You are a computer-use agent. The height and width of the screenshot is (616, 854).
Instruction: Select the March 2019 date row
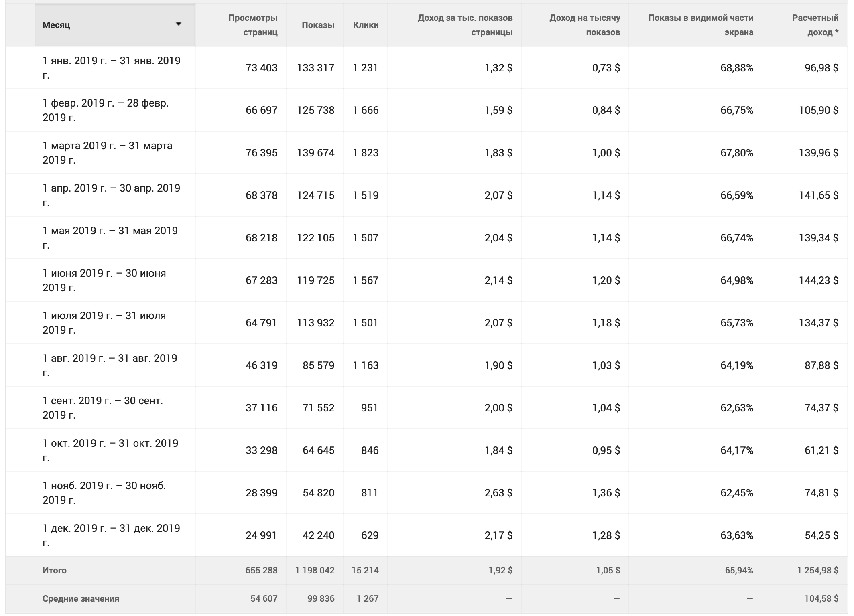click(x=107, y=153)
